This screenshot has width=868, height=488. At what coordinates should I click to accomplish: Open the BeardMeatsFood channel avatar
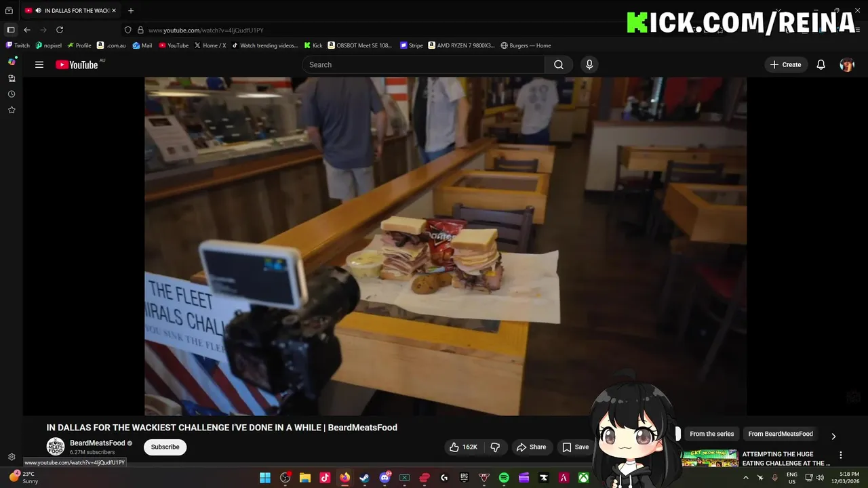[x=56, y=447]
